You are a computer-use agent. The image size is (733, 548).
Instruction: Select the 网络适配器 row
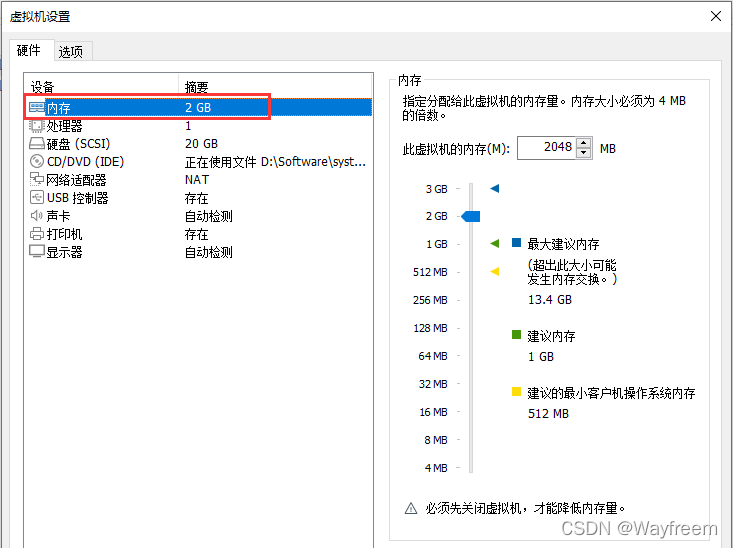pos(198,180)
